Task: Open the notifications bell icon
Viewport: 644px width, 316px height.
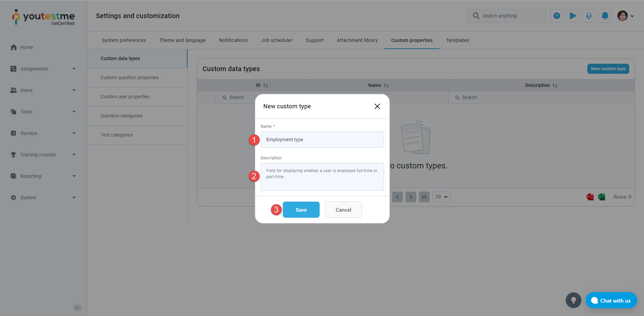Action: (x=605, y=16)
